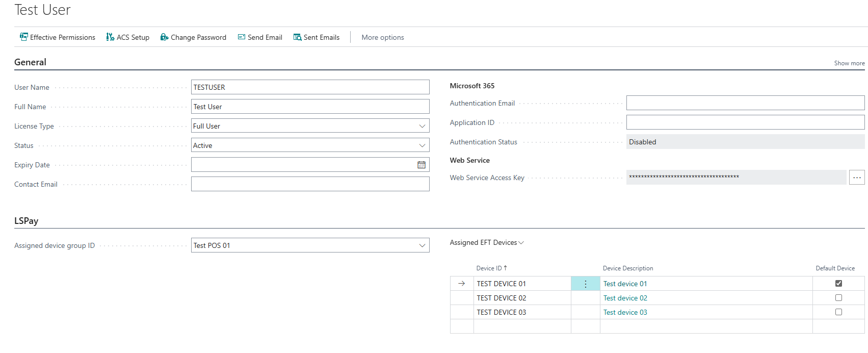Open the Sent Emails icon
Viewport: 868px width, 353px height.
coord(297,37)
